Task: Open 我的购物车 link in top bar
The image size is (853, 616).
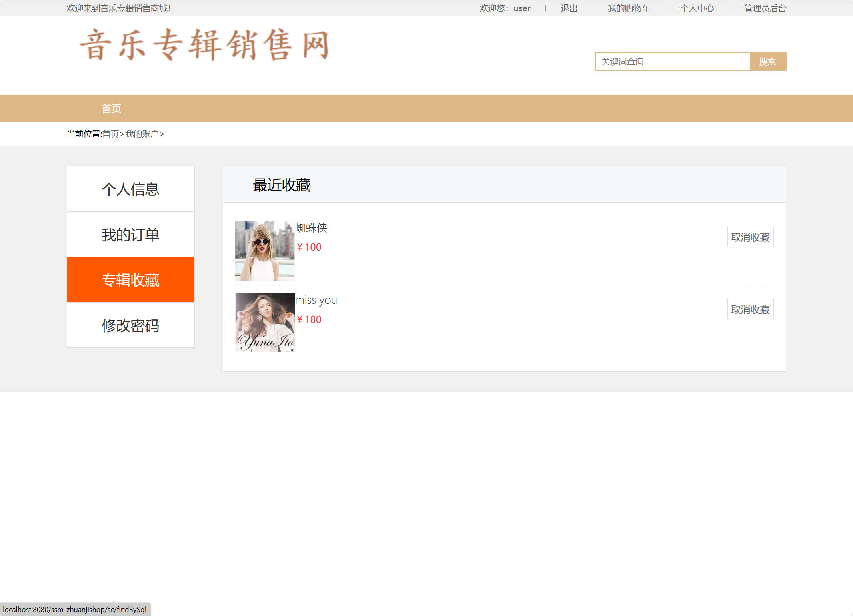Action: pyautogui.click(x=628, y=8)
